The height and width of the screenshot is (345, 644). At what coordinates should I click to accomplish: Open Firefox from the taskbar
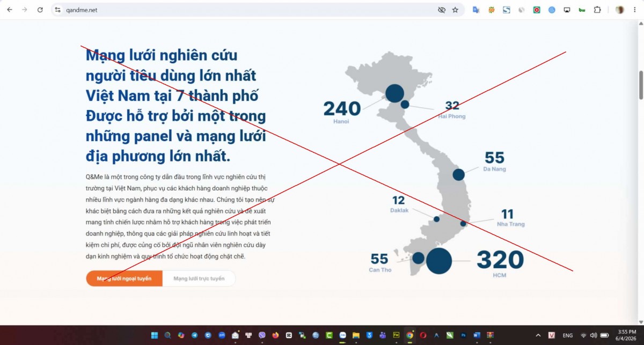(276, 335)
